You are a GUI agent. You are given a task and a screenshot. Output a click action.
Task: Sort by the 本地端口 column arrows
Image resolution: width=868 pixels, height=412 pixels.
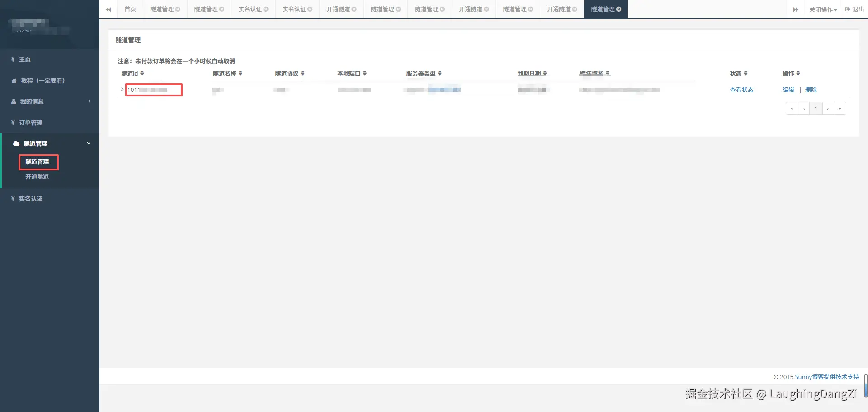click(x=365, y=73)
